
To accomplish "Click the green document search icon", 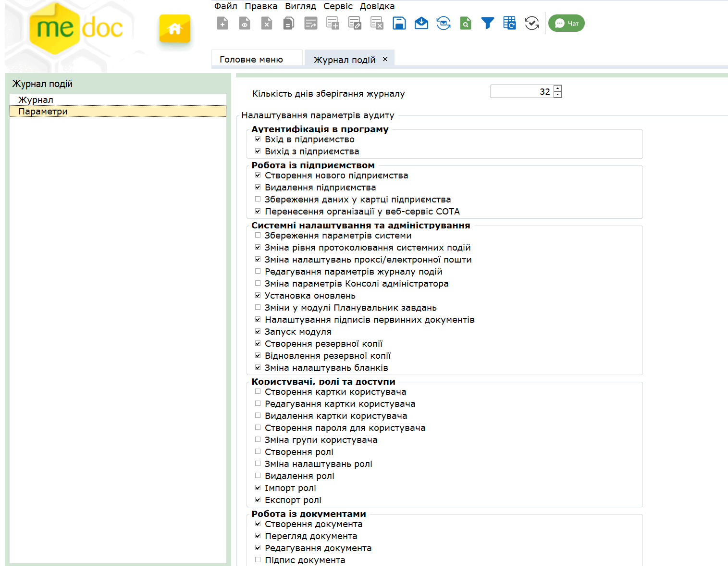I will tap(465, 23).
